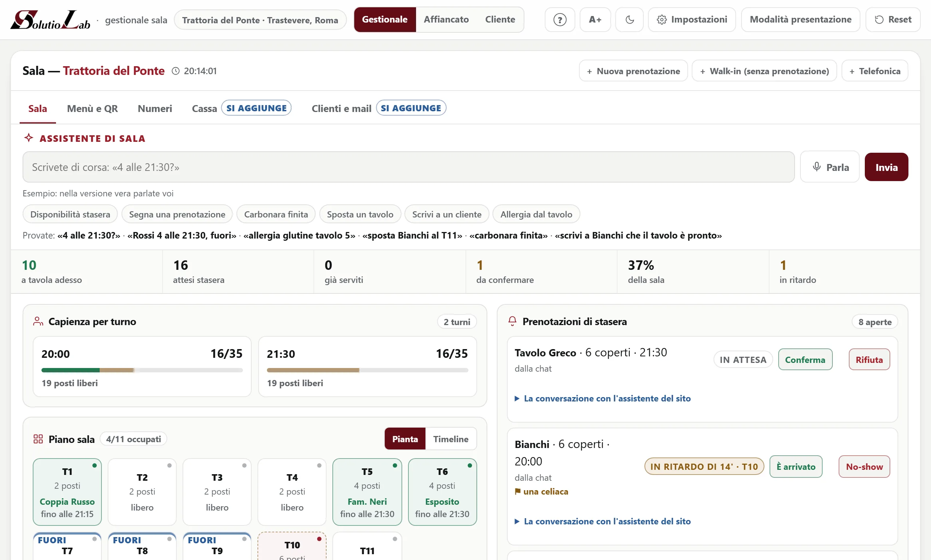Open the Clienti e mail tab
This screenshot has width=931, height=560.
click(379, 109)
